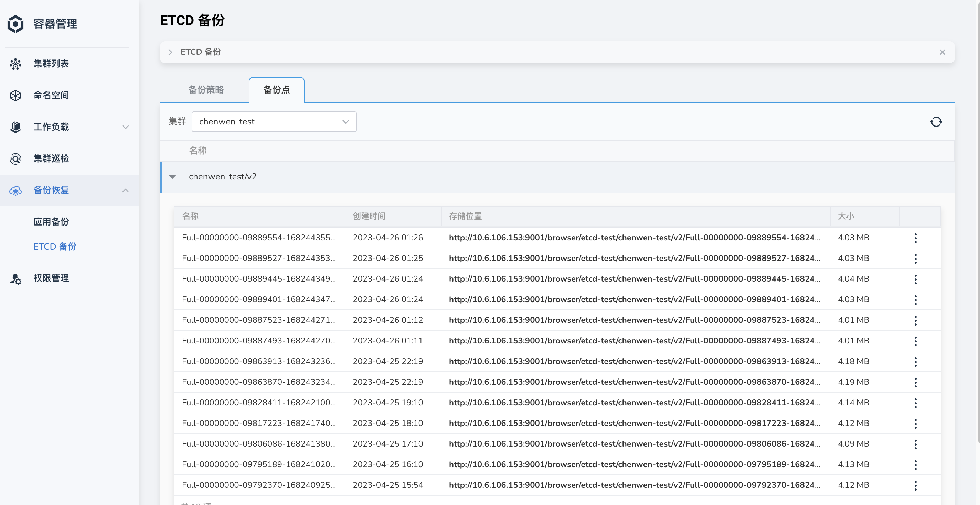Viewport: 980px width, 505px height.
Task: Open actions menu for backup 09889401
Action: pyautogui.click(x=915, y=299)
